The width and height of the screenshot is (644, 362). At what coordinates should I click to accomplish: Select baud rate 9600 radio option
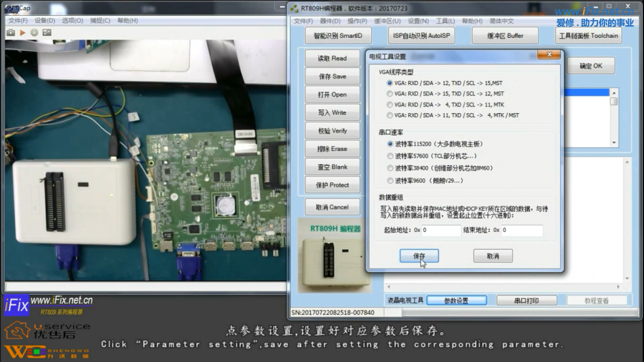[390, 180]
